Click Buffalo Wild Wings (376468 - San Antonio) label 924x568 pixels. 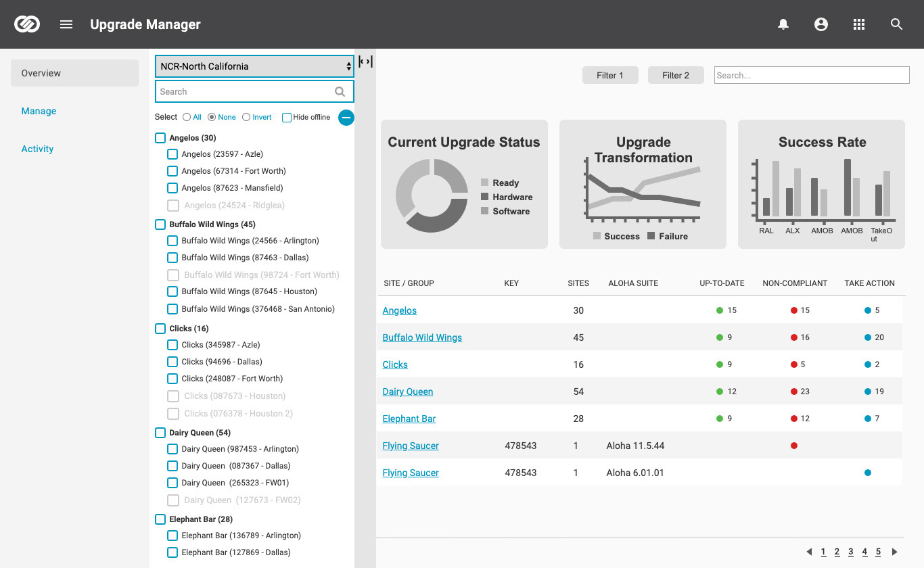pos(258,309)
